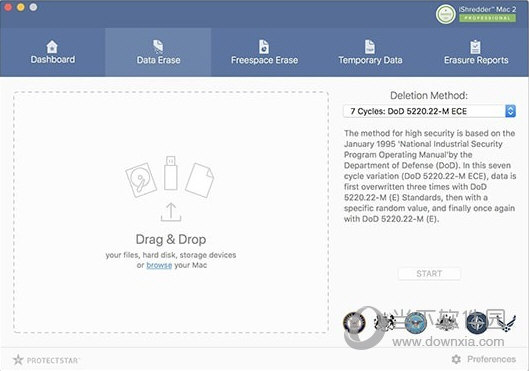Open the Temporary Data file icon
The width and height of the screenshot is (529, 371).
point(370,47)
